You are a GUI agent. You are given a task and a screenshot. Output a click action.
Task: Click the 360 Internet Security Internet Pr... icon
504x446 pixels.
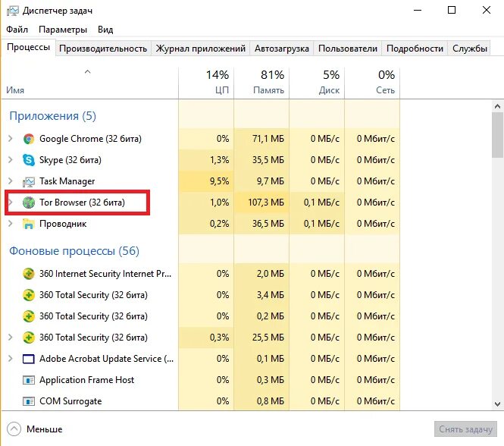pos(29,274)
